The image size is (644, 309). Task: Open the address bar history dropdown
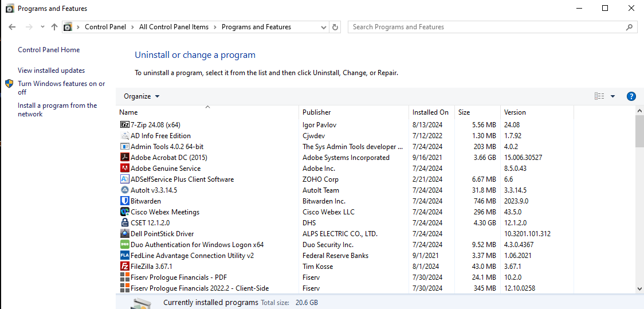[x=324, y=27]
